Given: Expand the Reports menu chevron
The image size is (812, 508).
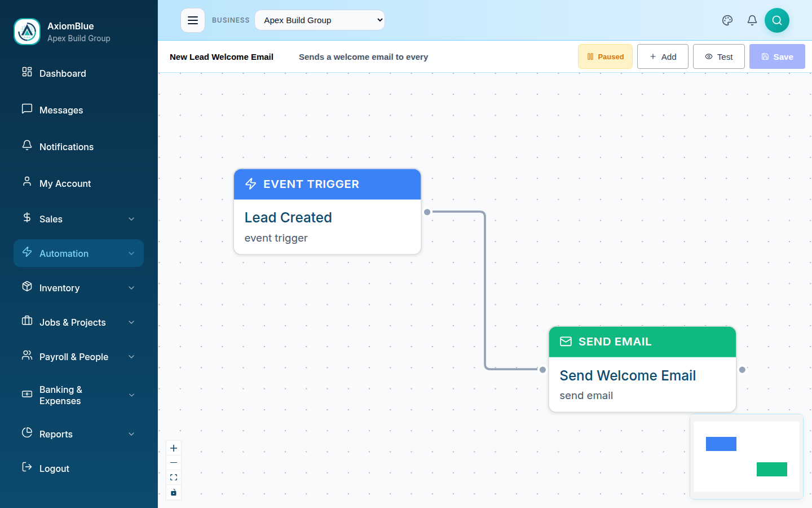Looking at the screenshot, I should [131, 434].
